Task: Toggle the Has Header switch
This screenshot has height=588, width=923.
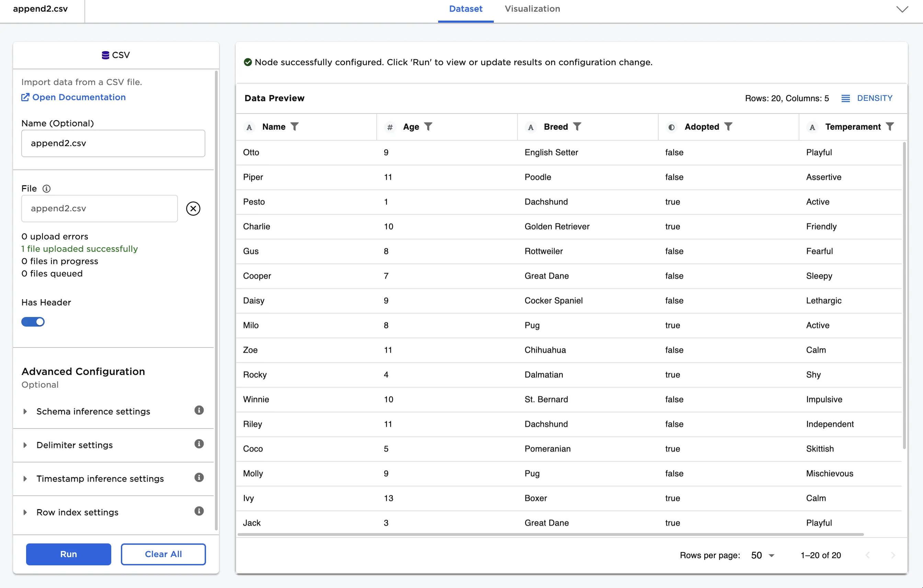Action: [x=33, y=322]
